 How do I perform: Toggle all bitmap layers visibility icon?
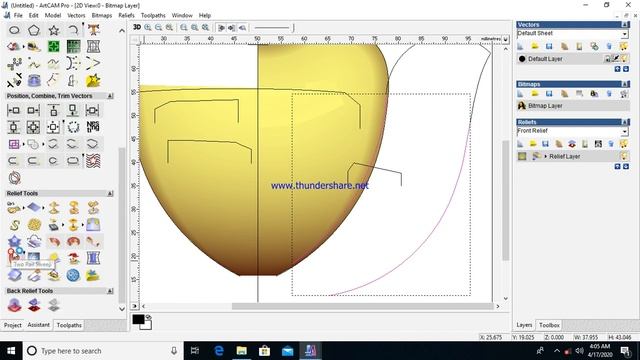(624, 94)
